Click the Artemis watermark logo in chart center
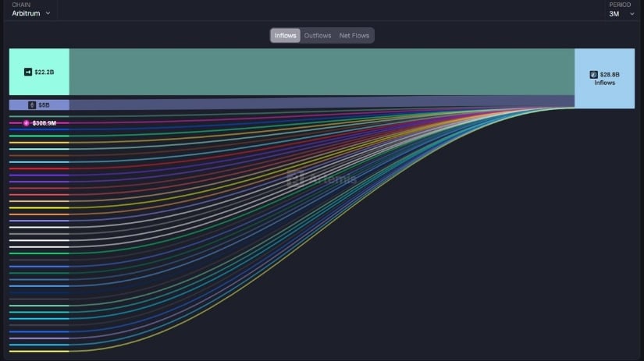Viewport: 644px width, 361px height. 294,179
